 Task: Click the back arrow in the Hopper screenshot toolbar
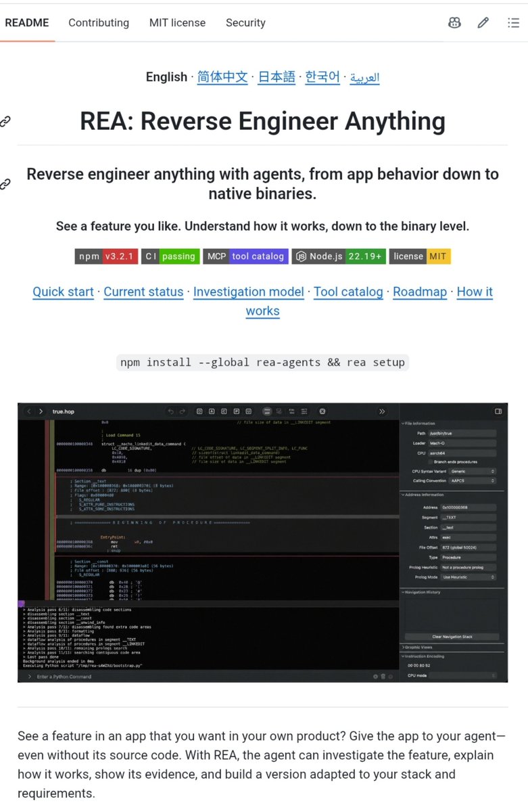point(29,411)
